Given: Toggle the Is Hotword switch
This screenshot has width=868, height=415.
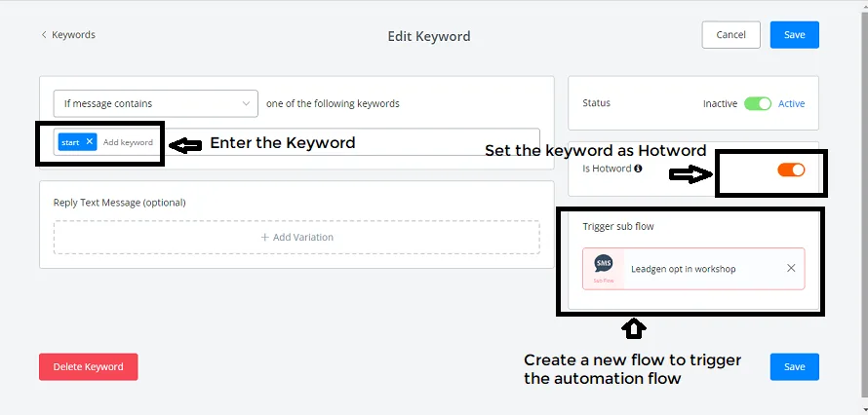Looking at the screenshot, I should [x=791, y=170].
